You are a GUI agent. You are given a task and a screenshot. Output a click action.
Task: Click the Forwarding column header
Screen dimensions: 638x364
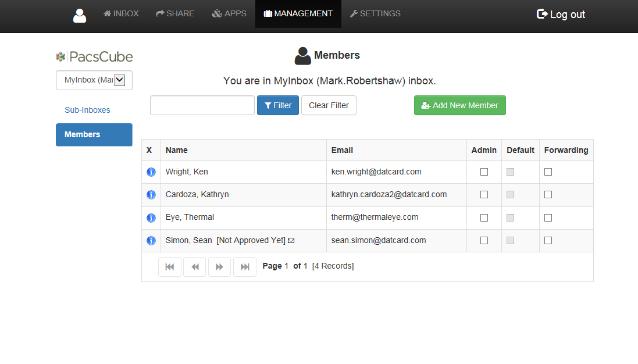(566, 150)
